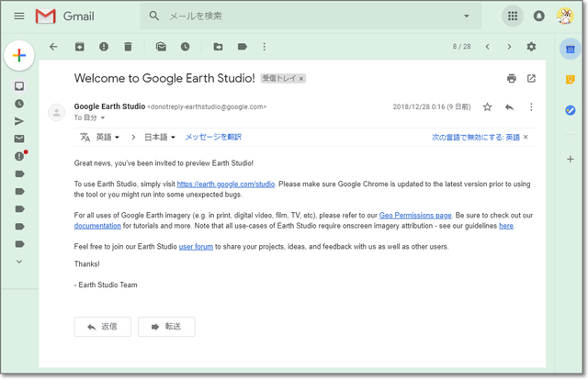This screenshot has height=379, width=588.
Task: Open email in new window
Action: (x=531, y=79)
